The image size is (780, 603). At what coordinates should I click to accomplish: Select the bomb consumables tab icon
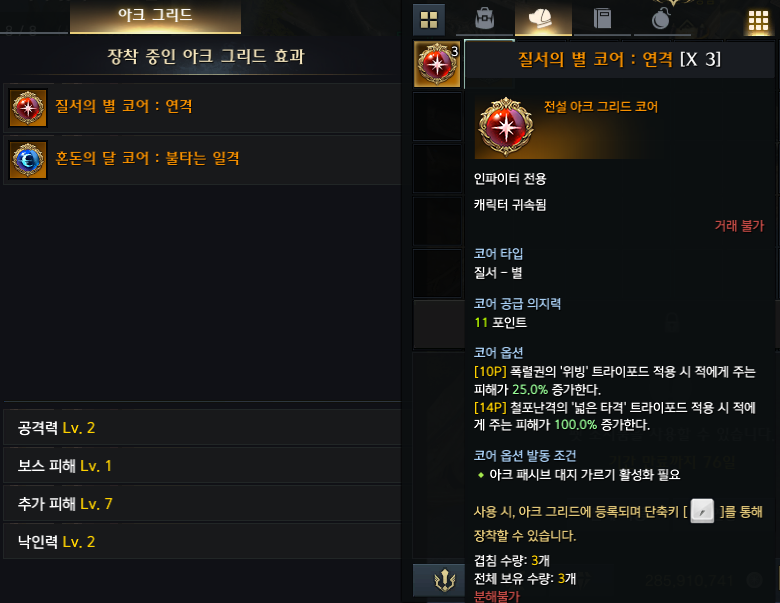(661, 19)
